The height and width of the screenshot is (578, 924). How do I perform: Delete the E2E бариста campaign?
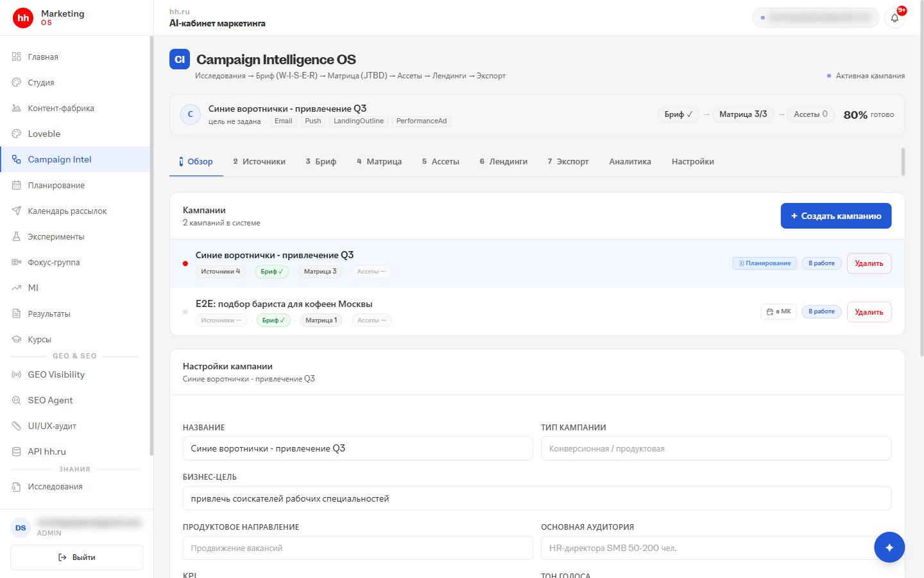tap(869, 312)
